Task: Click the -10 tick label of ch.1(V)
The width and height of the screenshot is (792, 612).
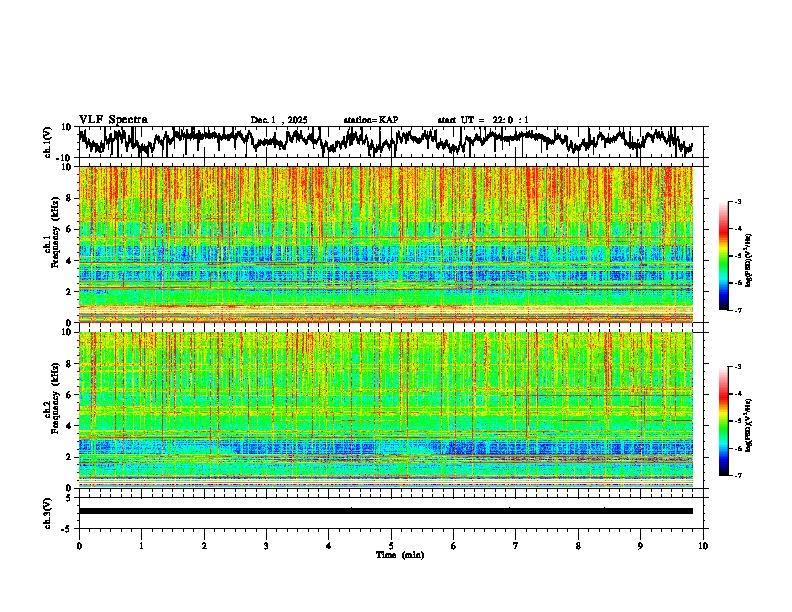Action: [x=65, y=158]
